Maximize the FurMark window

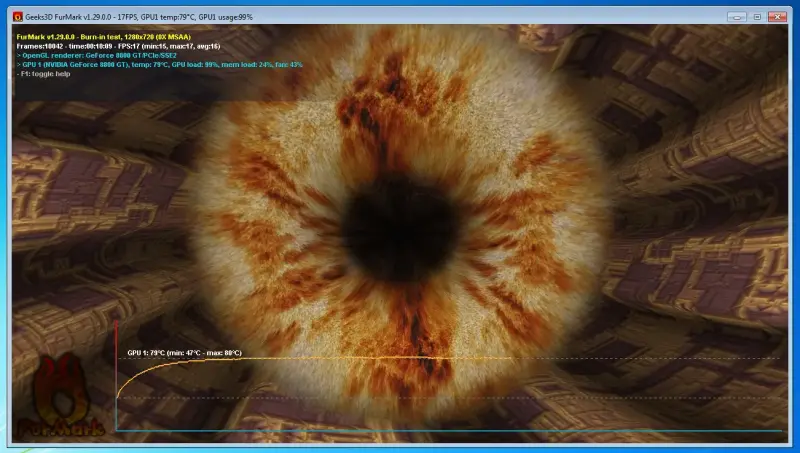(756, 16)
